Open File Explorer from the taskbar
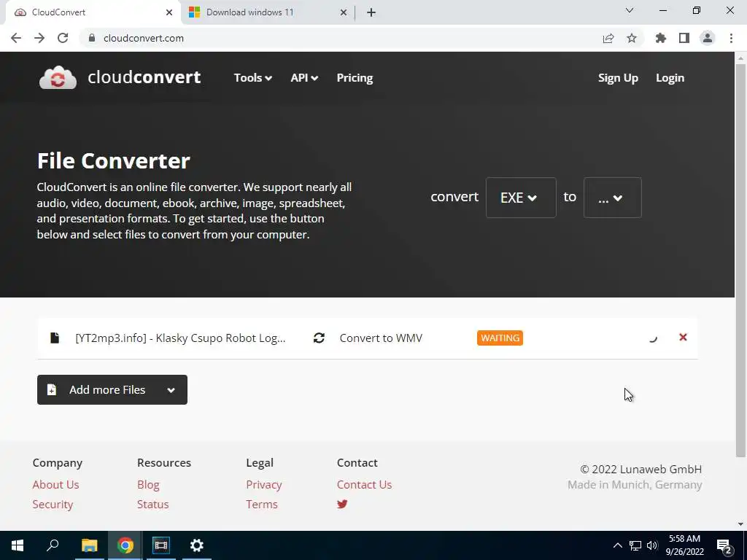 click(89, 545)
